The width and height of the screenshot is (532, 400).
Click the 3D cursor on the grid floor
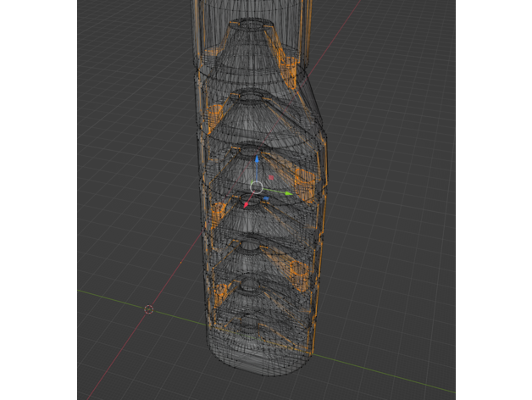coord(148,309)
